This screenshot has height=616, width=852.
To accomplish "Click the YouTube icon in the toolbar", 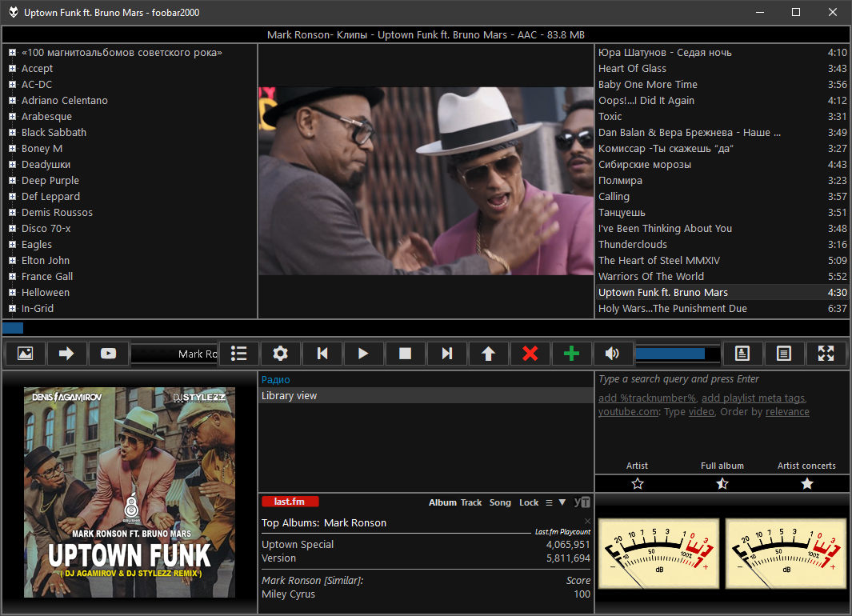I will (108, 354).
